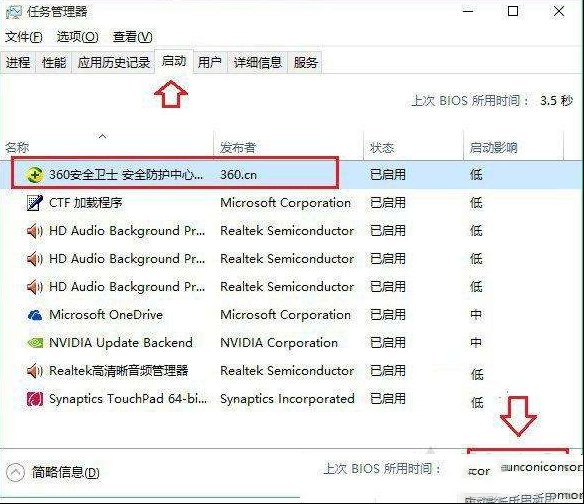
Task: Click the NVIDIA Corporation publisher cell
Action: pyautogui.click(x=279, y=343)
